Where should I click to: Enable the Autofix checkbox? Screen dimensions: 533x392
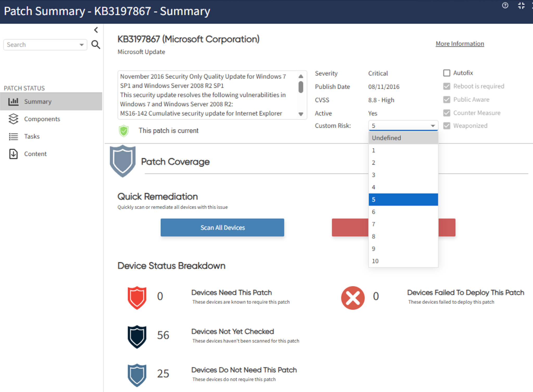(x=447, y=73)
